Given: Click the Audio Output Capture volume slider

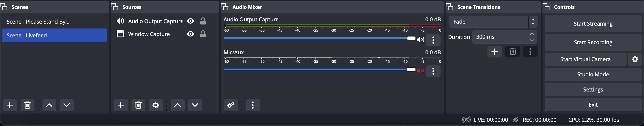Looking at the screenshot, I should pyautogui.click(x=320, y=39).
